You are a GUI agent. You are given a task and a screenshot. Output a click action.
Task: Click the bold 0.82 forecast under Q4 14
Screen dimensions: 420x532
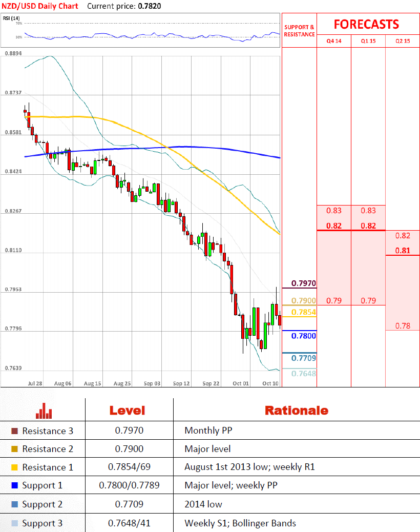[x=334, y=226]
